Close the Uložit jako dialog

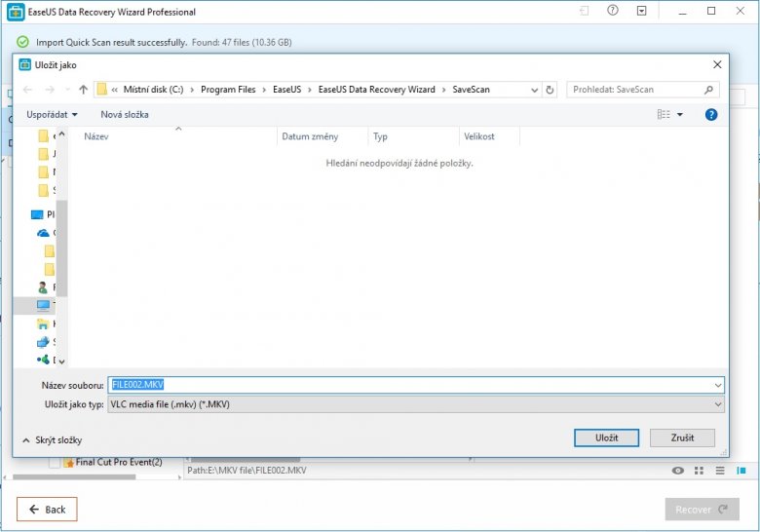(717, 64)
